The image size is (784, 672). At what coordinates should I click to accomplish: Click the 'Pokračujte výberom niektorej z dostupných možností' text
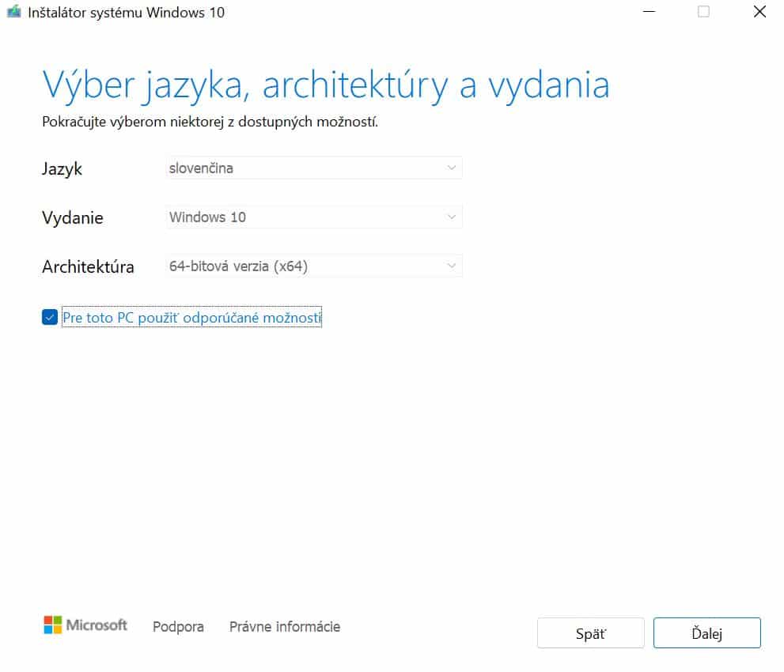coord(210,122)
